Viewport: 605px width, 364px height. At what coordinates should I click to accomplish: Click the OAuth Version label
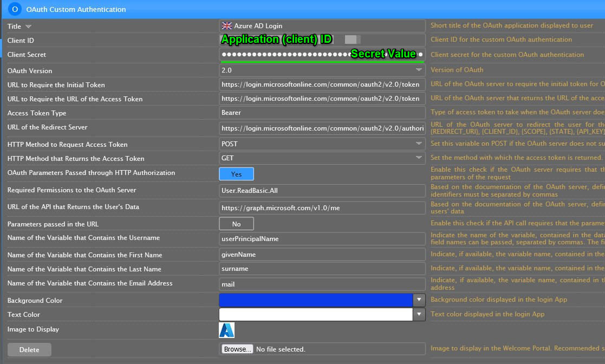(x=30, y=71)
